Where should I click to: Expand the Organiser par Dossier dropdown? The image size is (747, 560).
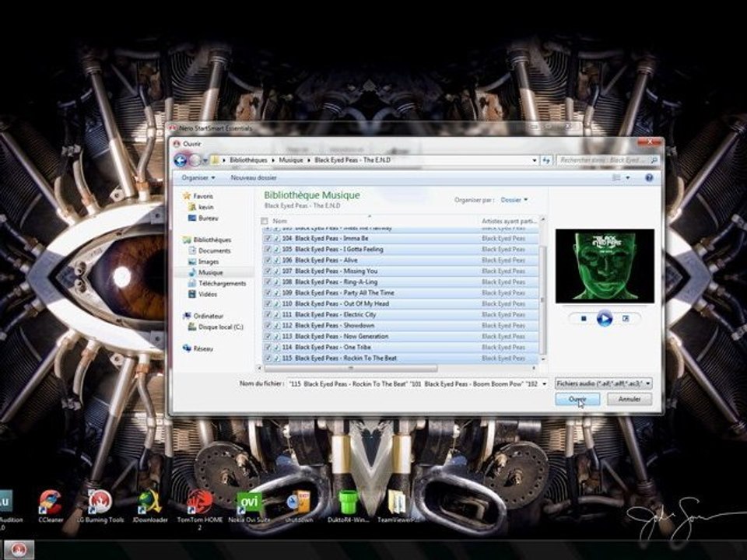[x=514, y=200]
